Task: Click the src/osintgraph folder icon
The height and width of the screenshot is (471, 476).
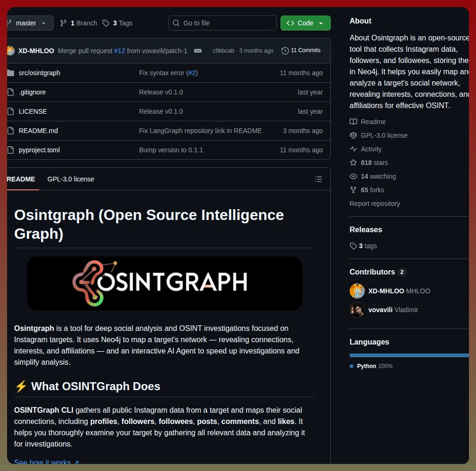Action: click(x=11, y=73)
